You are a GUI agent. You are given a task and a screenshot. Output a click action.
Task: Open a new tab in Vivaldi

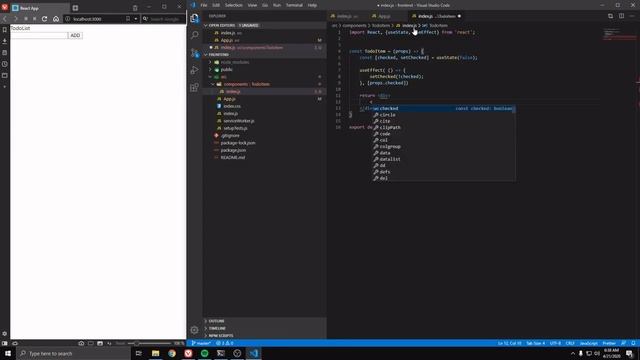click(75, 8)
